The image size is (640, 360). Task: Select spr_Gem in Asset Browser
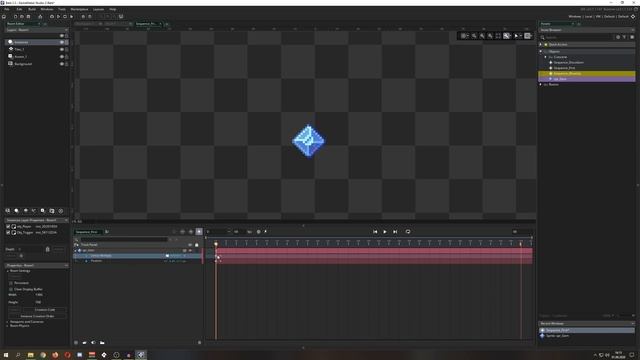point(560,79)
